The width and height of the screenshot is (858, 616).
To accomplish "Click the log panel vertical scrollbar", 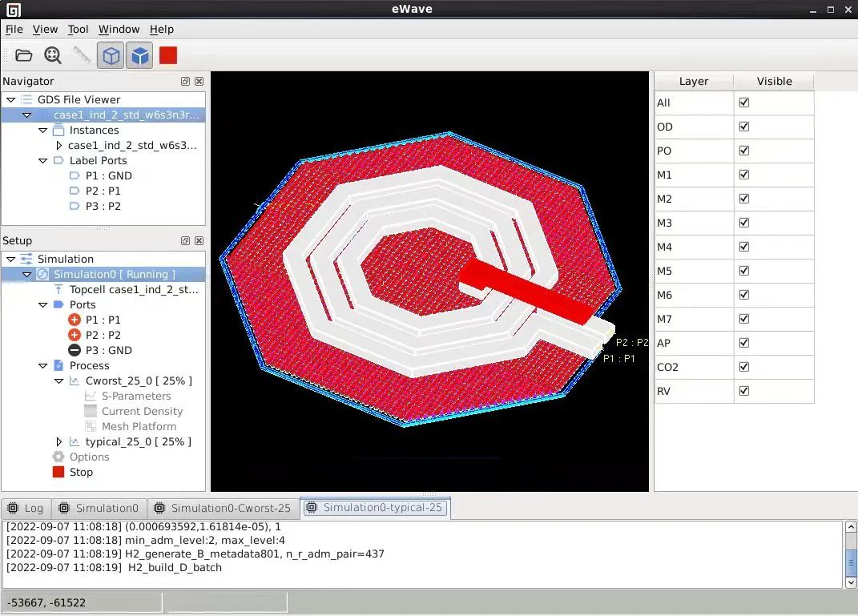I will 851,555.
